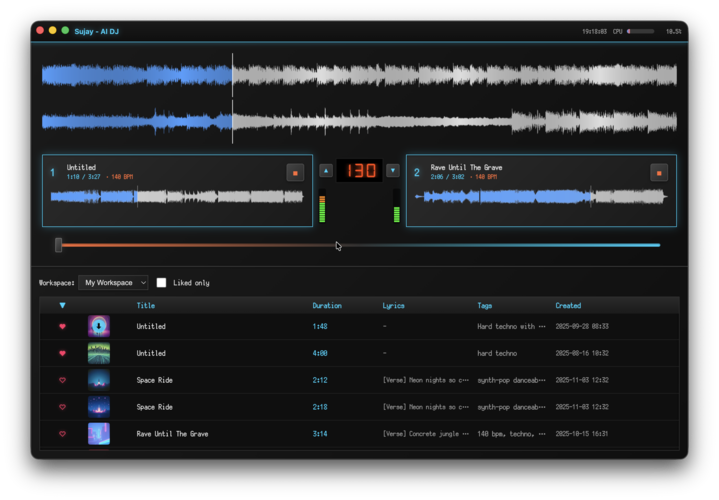
Task: Click the clock readout in title bar
Action: point(594,31)
